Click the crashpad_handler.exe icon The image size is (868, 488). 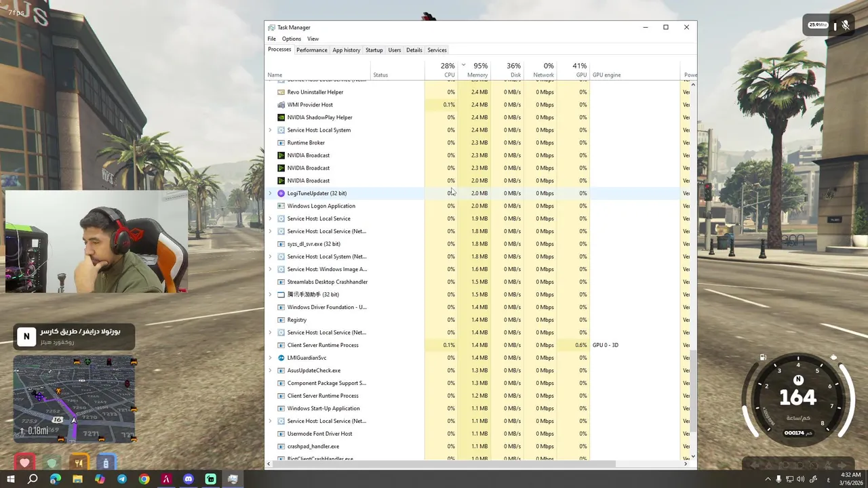(x=281, y=447)
